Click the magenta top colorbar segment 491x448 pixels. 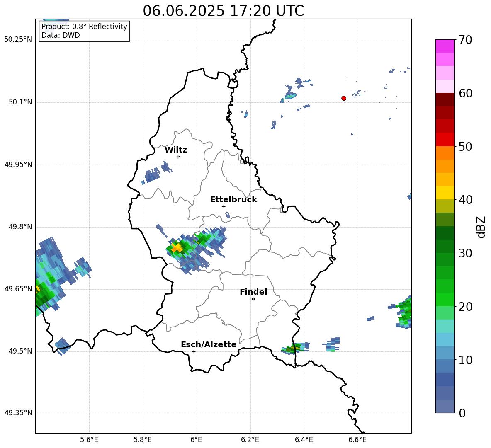click(445, 46)
